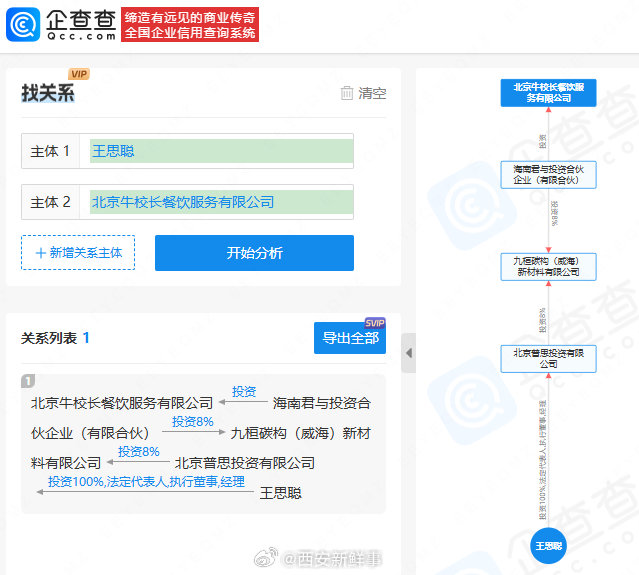Click 海南君与投资合 text in relation list

coord(322,403)
